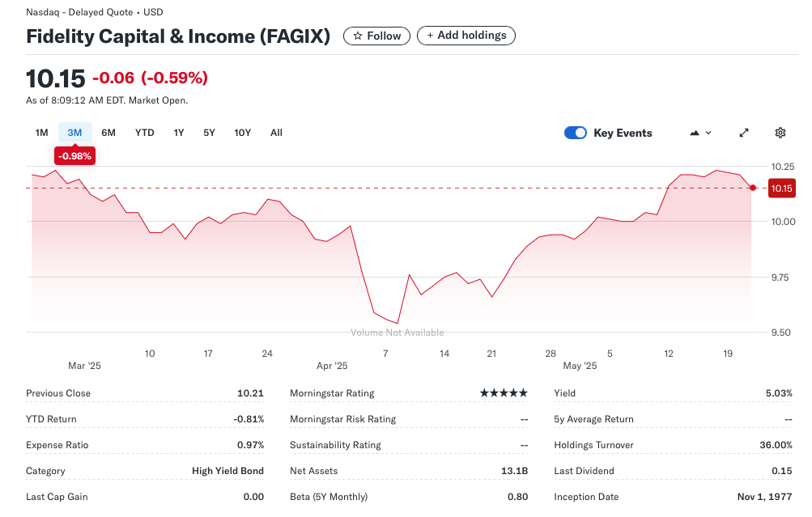The height and width of the screenshot is (517, 812).
Task: Click the May '25 axis label
Action: [x=580, y=366]
